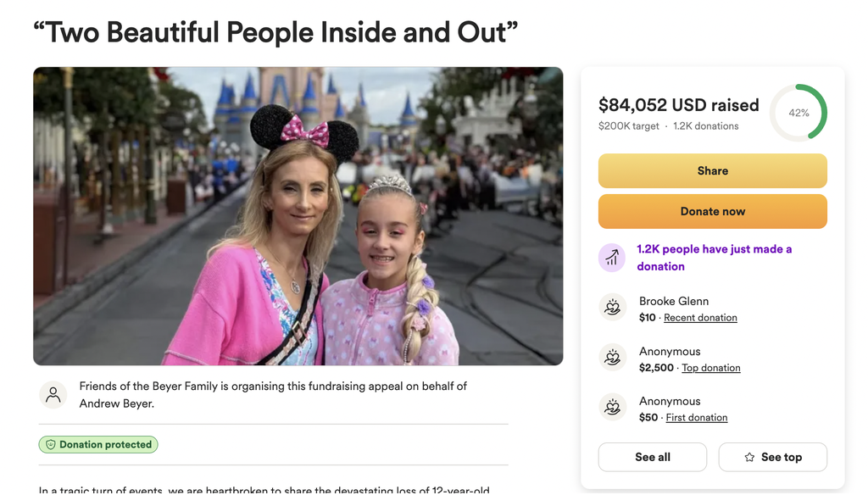This screenshot has width=868, height=495.
Task: Click donor icon beside Brooke Glenn
Action: (612, 308)
